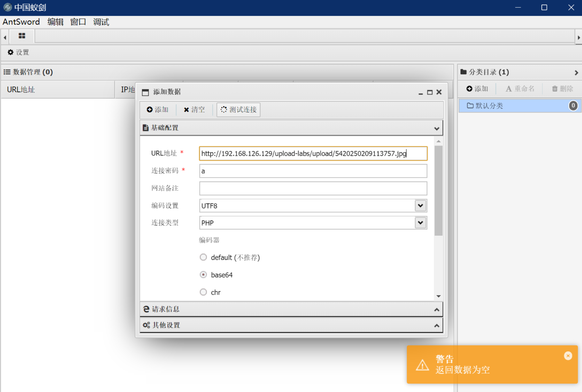582x392 pixels.
Task: Select the base64 encoder option
Action: (x=203, y=275)
